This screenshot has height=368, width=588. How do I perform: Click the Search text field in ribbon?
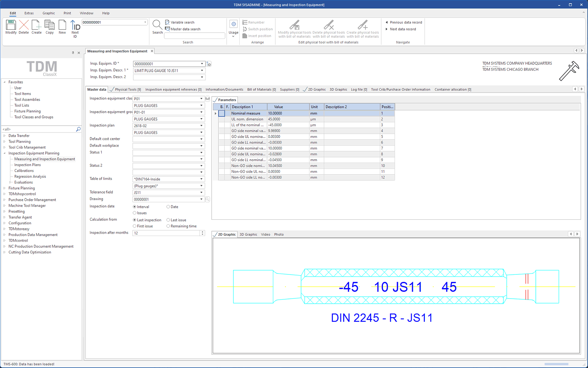click(x=195, y=36)
